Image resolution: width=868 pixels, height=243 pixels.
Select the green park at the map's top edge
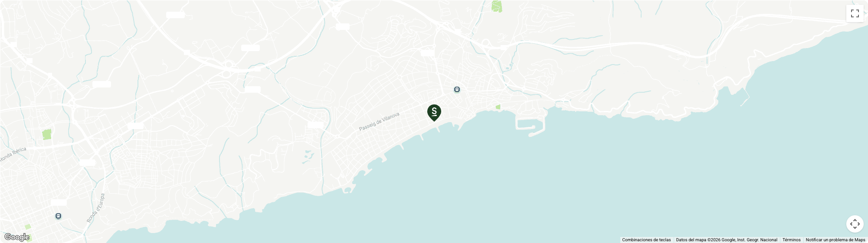tap(497, 6)
